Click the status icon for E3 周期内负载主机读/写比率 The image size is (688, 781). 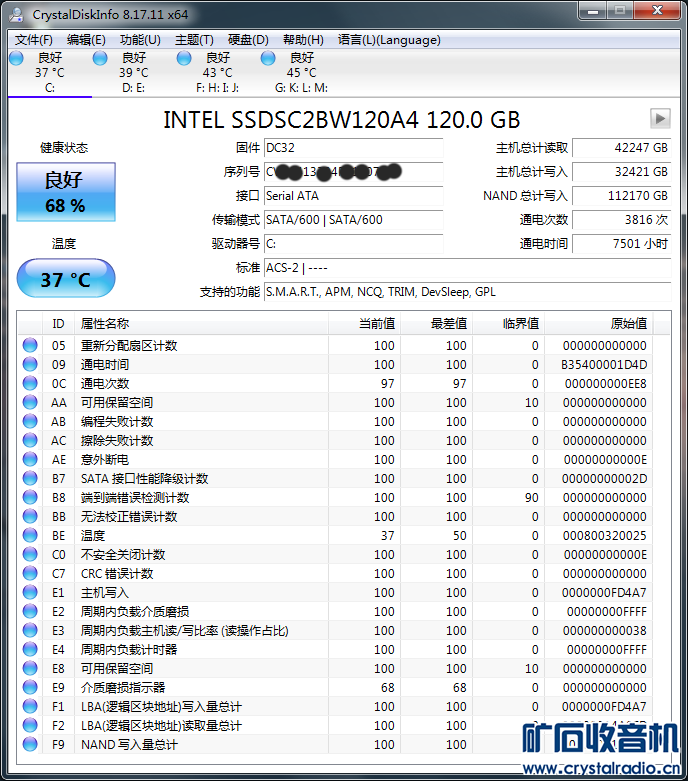(x=30, y=630)
